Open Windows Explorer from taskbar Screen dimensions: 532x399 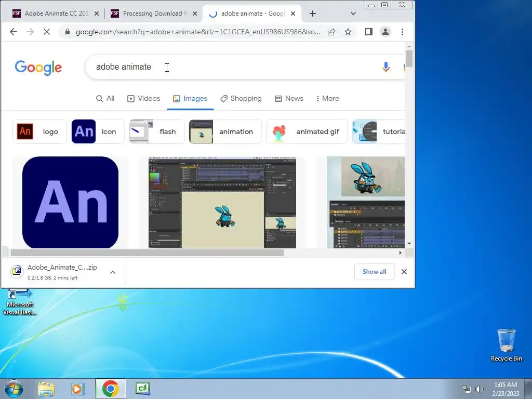pos(46,389)
